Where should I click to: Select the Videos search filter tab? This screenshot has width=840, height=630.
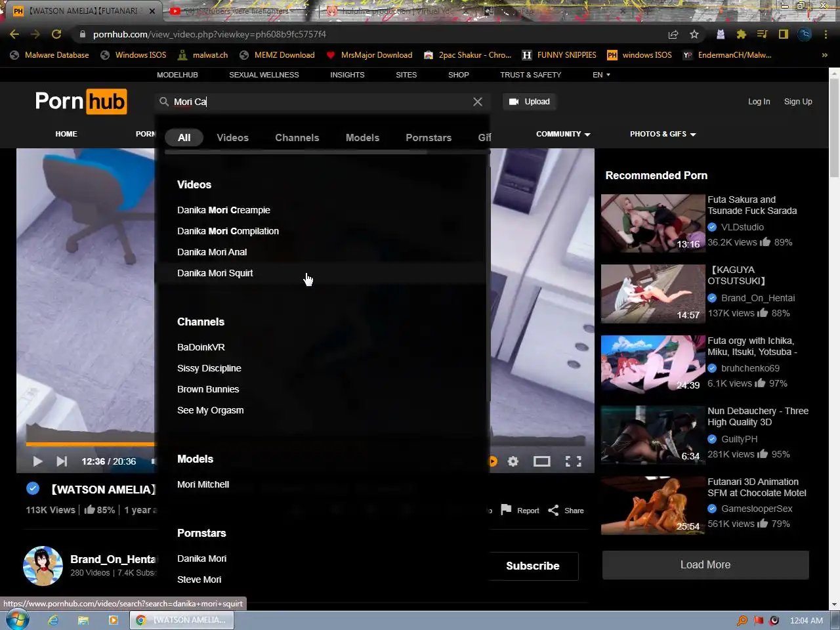(233, 138)
